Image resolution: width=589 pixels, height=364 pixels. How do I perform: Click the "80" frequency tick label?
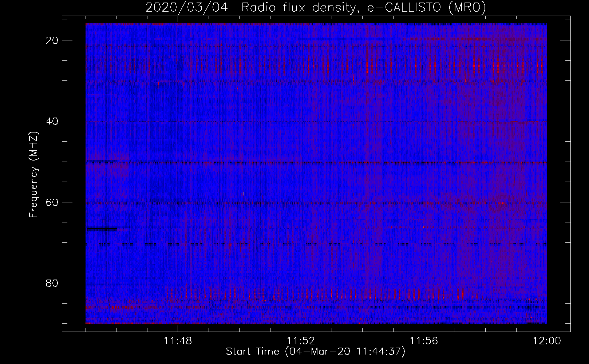(52, 283)
